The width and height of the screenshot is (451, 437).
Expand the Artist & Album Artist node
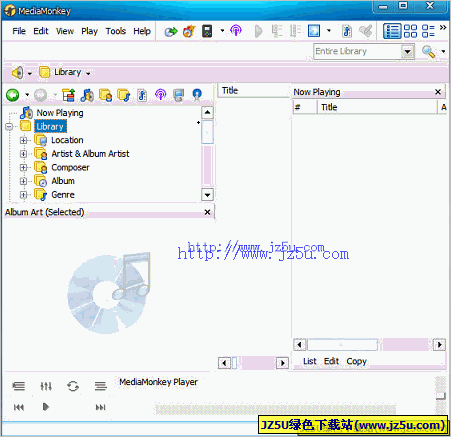click(23, 154)
